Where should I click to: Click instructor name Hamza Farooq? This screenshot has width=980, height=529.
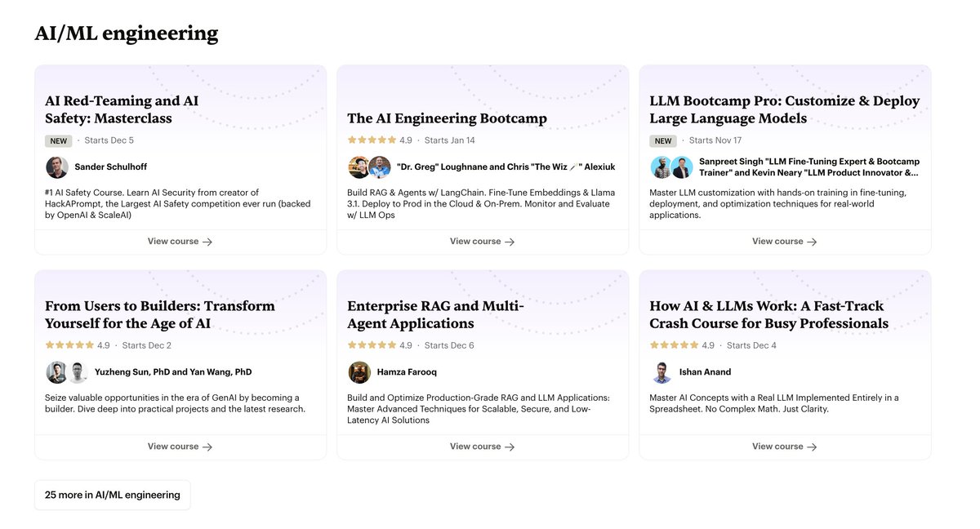point(407,372)
